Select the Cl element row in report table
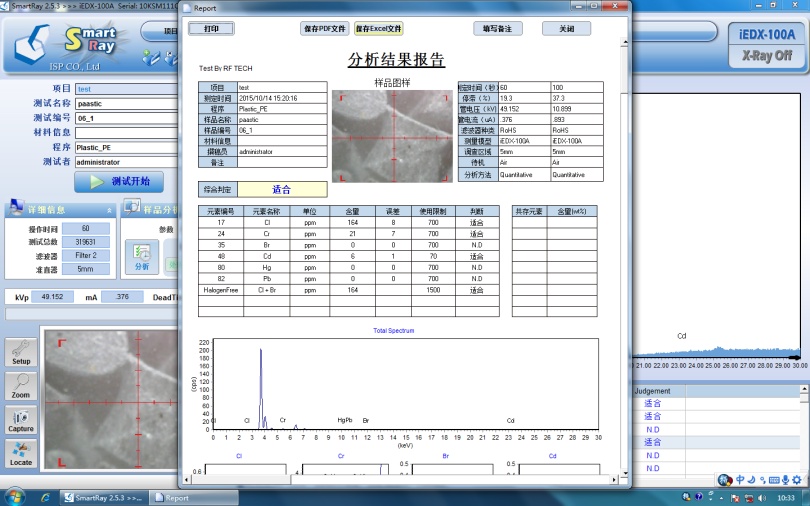The width and height of the screenshot is (810, 506). pos(349,223)
